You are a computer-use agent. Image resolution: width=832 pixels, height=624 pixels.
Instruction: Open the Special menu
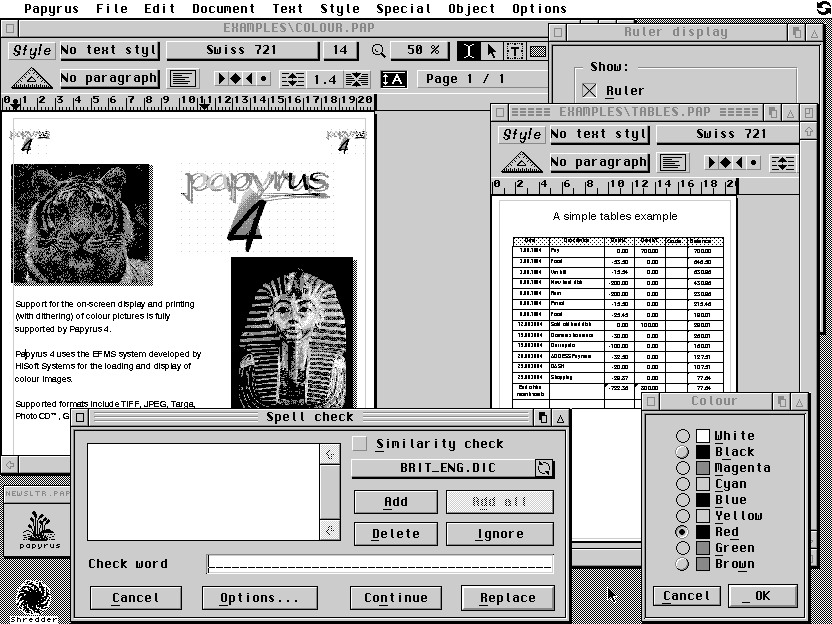point(404,8)
